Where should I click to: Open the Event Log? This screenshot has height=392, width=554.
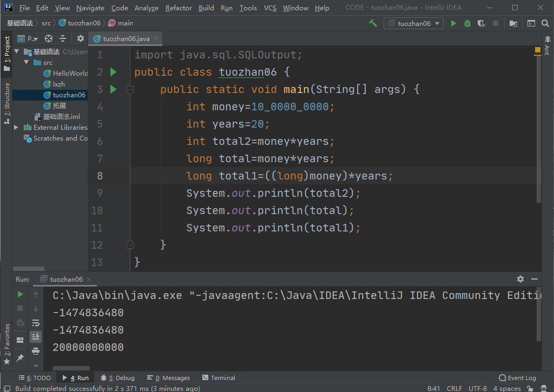[517, 378]
